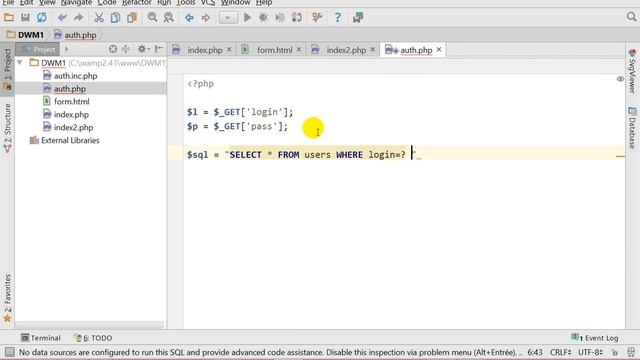
Task: Open the Edit menu
Action: point(27,3)
